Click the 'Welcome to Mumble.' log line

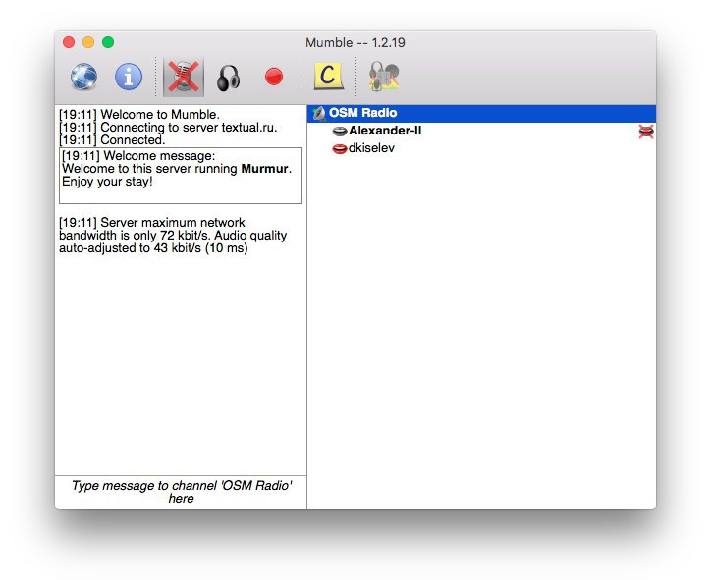[x=139, y=114]
